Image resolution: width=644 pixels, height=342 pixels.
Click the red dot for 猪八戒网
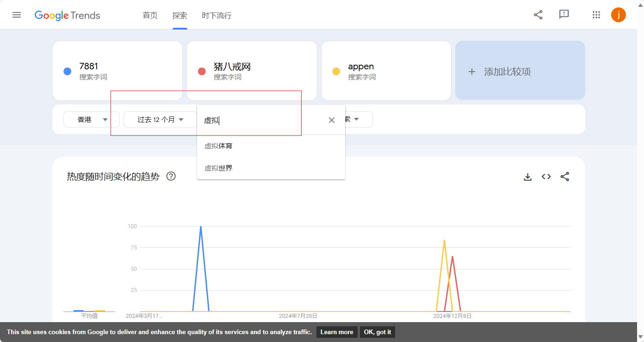202,71
